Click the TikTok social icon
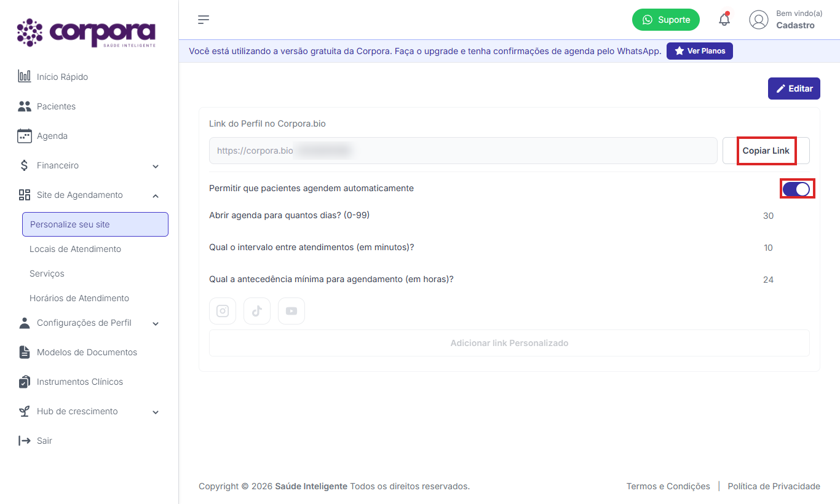This screenshot has height=504, width=840. (x=257, y=311)
